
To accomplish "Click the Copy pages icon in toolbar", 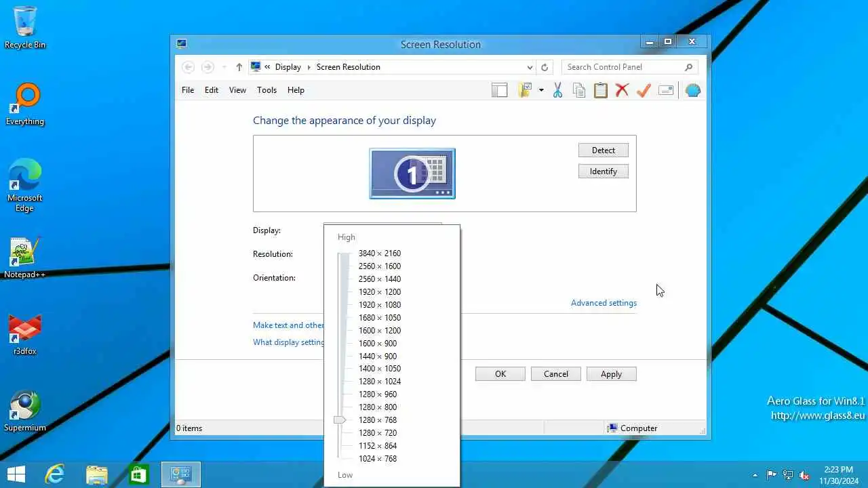I will 579,90.
